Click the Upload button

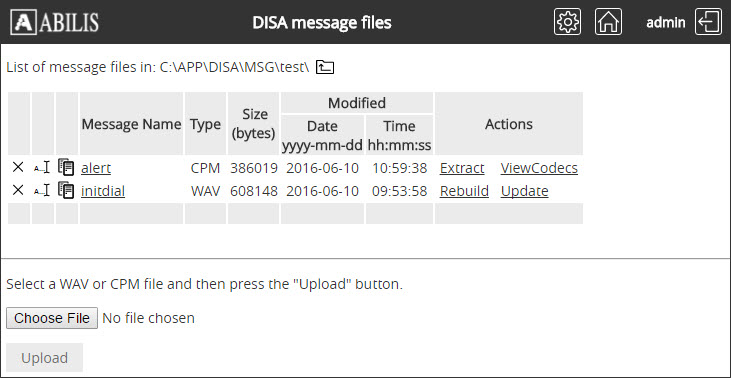click(45, 358)
